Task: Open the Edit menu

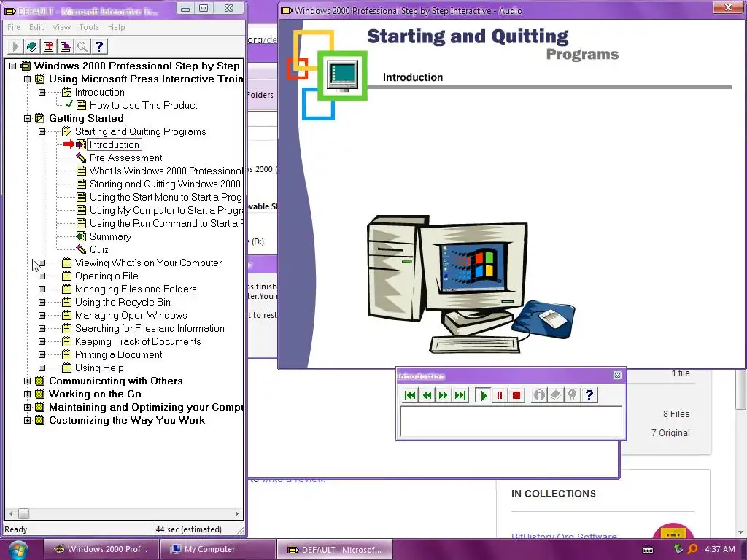Action: 36,27
